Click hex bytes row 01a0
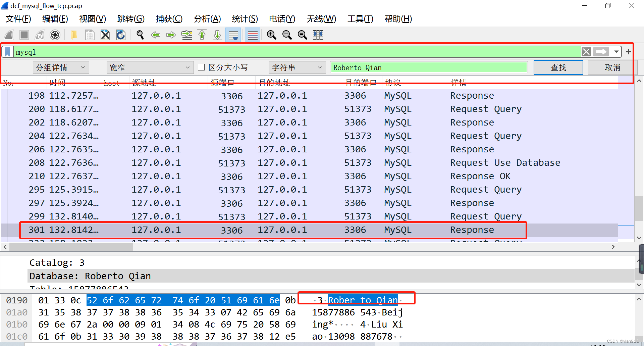The width and height of the screenshot is (644, 346). (167, 312)
